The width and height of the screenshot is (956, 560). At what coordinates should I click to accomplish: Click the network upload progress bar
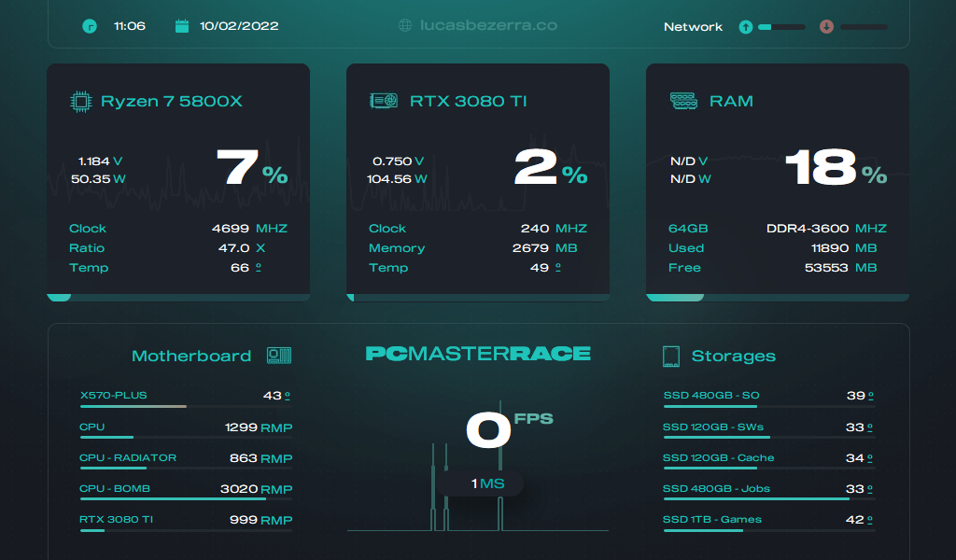[x=781, y=27]
